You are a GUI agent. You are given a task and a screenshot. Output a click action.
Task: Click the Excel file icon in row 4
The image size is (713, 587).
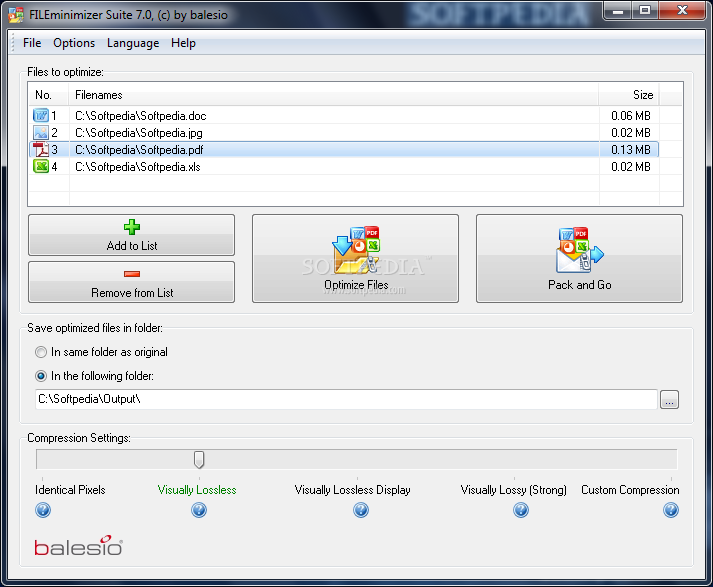coord(40,166)
